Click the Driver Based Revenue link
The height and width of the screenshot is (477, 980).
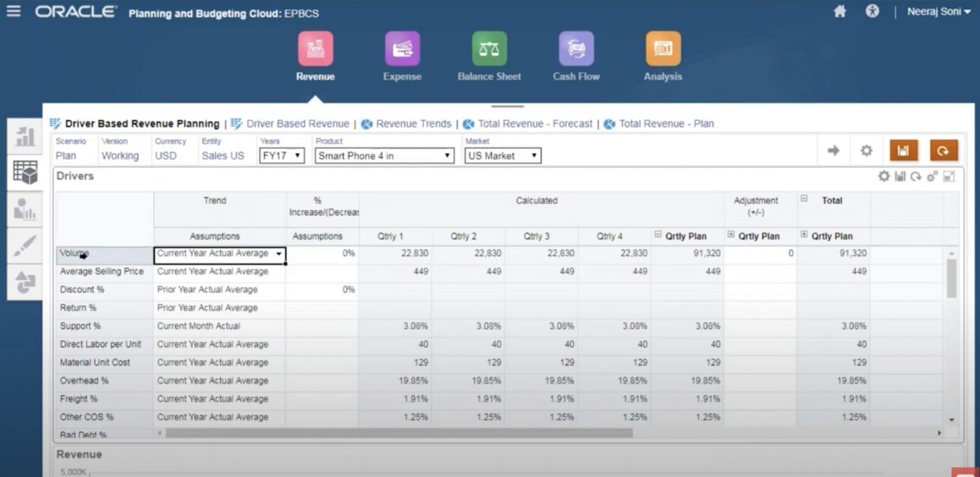point(297,124)
